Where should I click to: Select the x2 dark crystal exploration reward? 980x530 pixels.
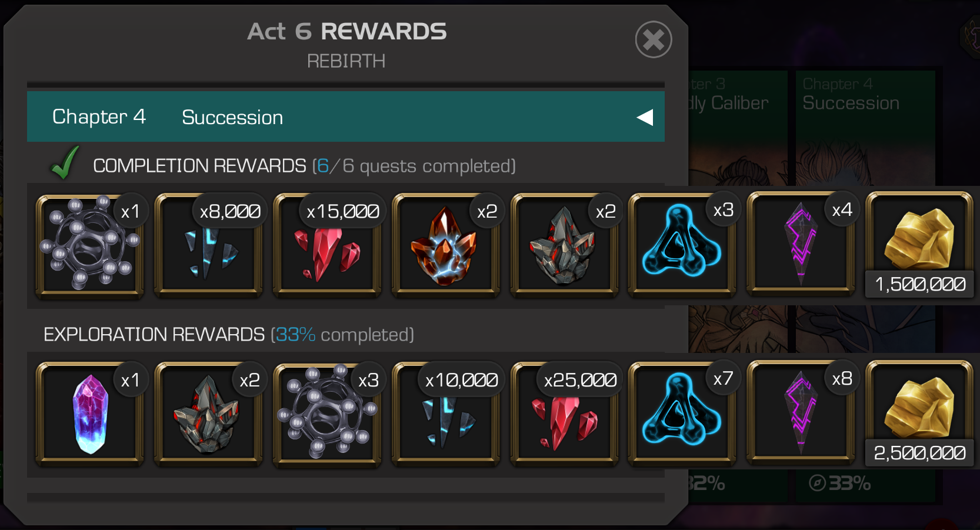208,415
